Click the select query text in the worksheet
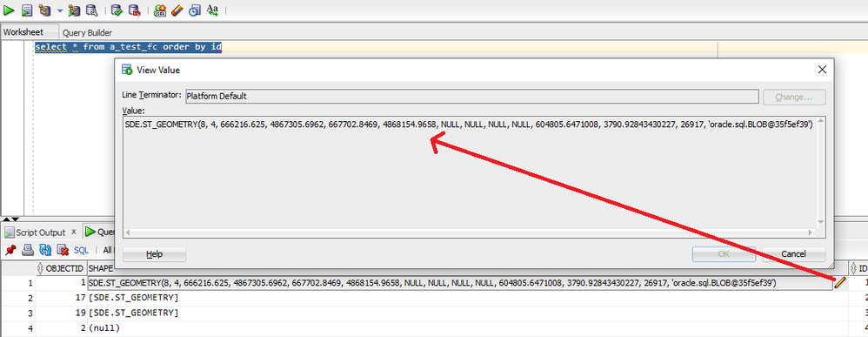The height and width of the screenshot is (337, 868). coord(129,47)
